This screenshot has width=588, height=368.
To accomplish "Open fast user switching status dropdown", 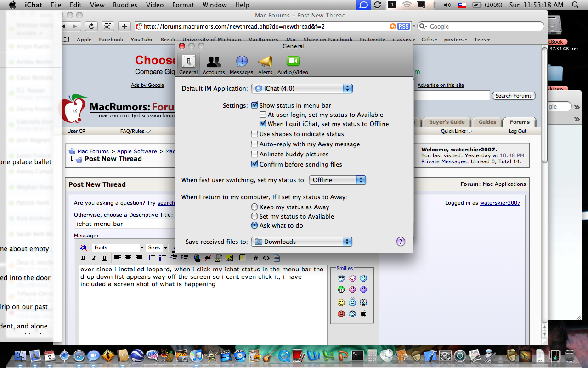I will 338,180.
